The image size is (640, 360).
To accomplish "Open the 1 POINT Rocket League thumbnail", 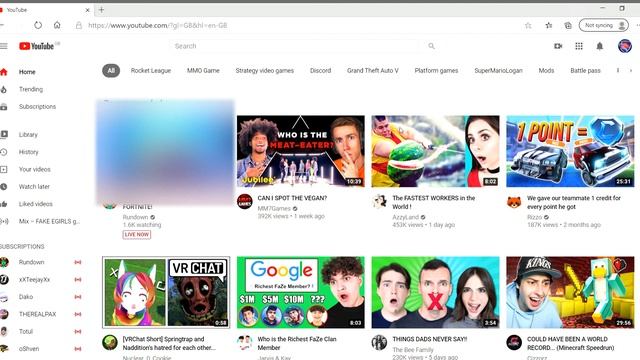I will (570, 151).
